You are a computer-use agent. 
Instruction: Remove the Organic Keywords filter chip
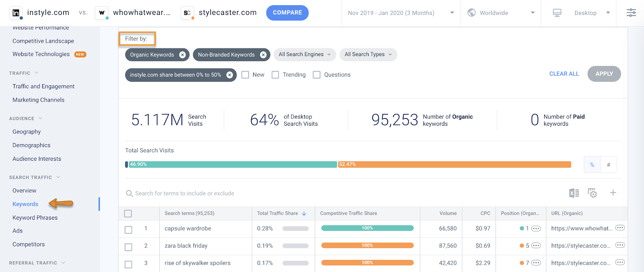[x=182, y=55]
